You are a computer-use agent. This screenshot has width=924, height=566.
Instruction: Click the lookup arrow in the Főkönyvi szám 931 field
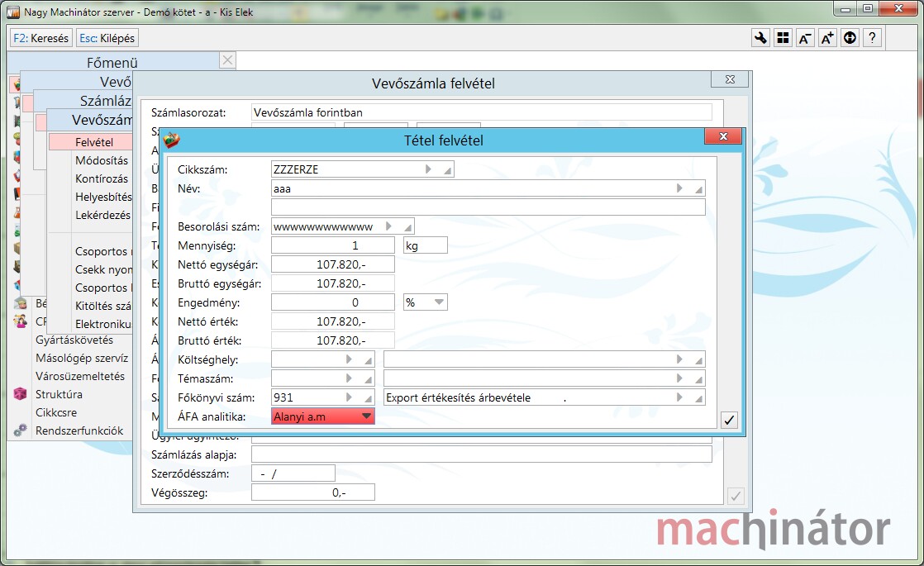[x=349, y=397]
